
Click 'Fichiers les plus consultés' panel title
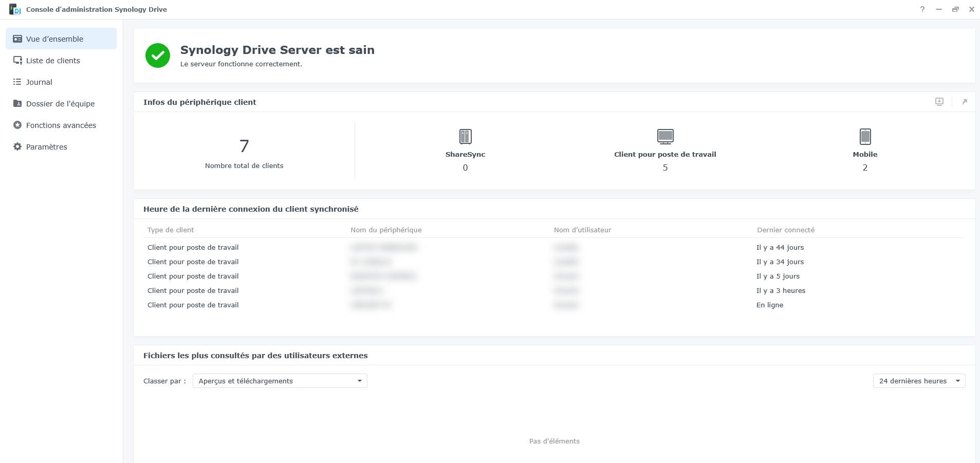point(255,355)
